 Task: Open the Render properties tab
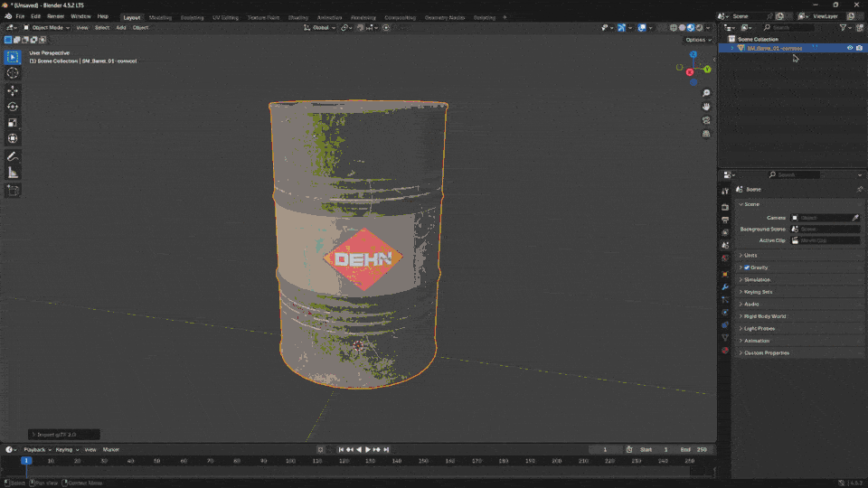[x=725, y=207]
